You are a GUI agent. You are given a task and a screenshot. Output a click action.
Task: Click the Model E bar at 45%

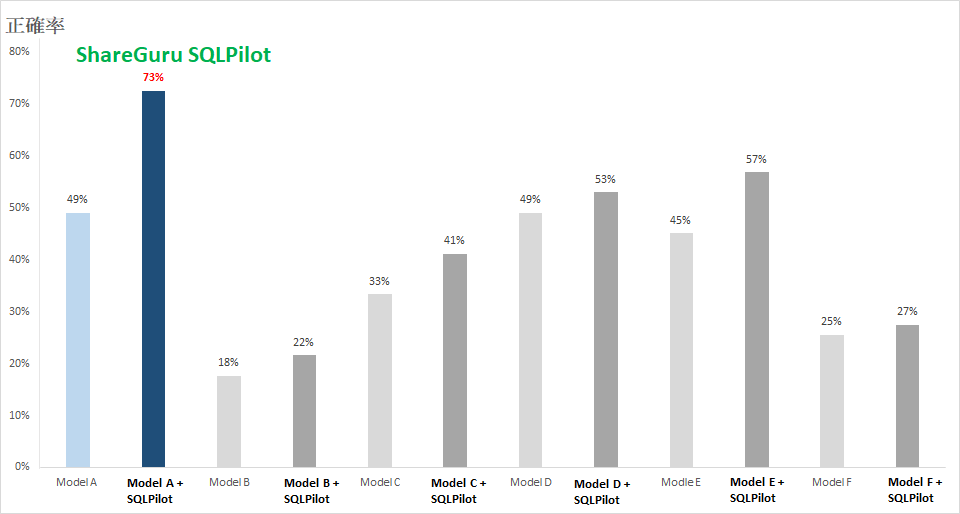pyautogui.click(x=681, y=350)
